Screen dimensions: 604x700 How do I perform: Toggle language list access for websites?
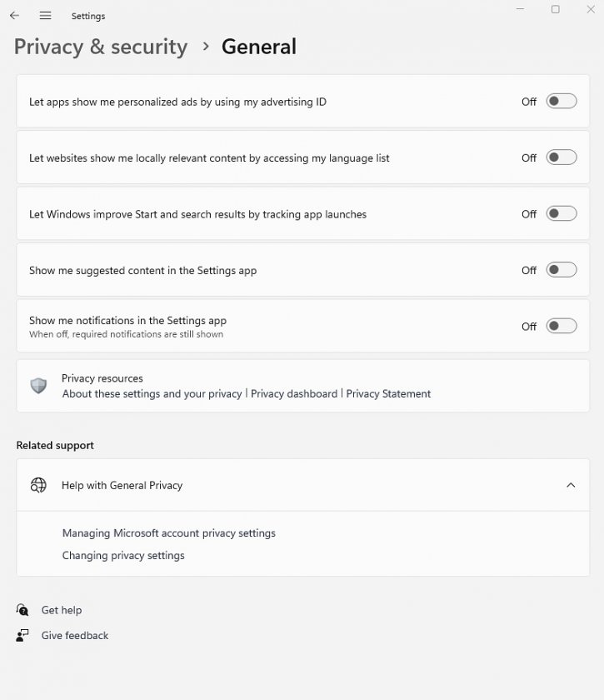click(x=562, y=157)
